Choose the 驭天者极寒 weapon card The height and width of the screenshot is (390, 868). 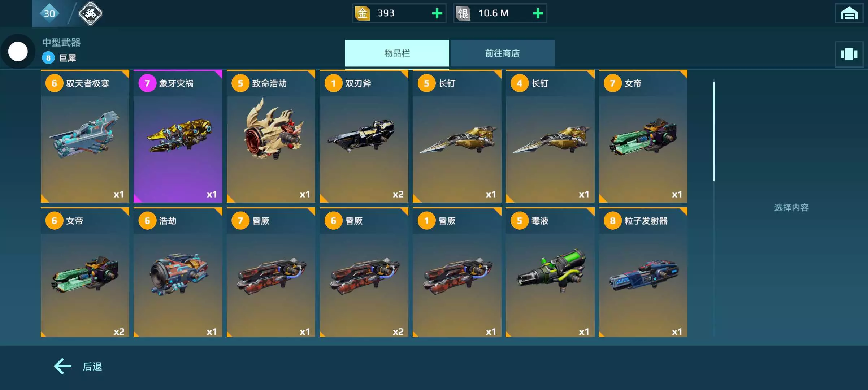click(x=85, y=136)
